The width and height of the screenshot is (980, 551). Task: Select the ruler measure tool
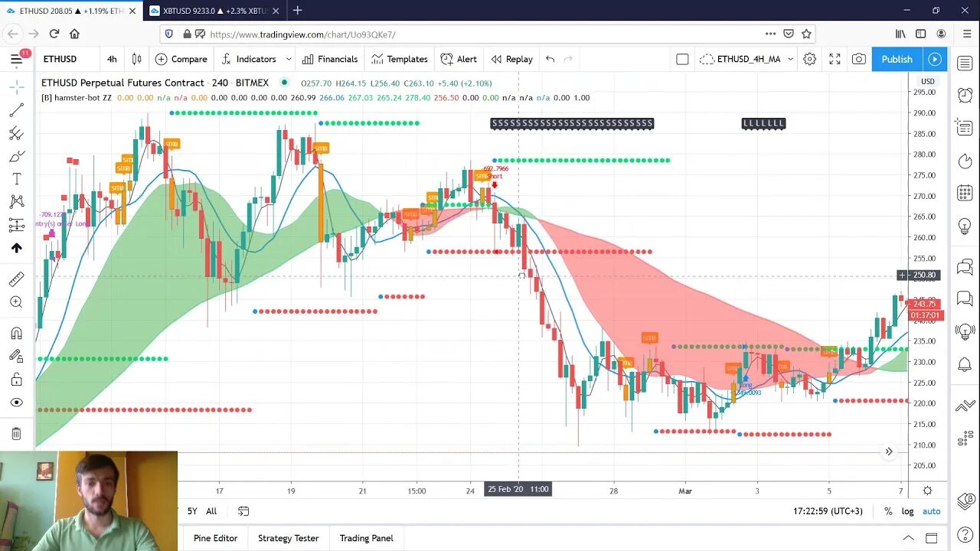(x=16, y=279)
